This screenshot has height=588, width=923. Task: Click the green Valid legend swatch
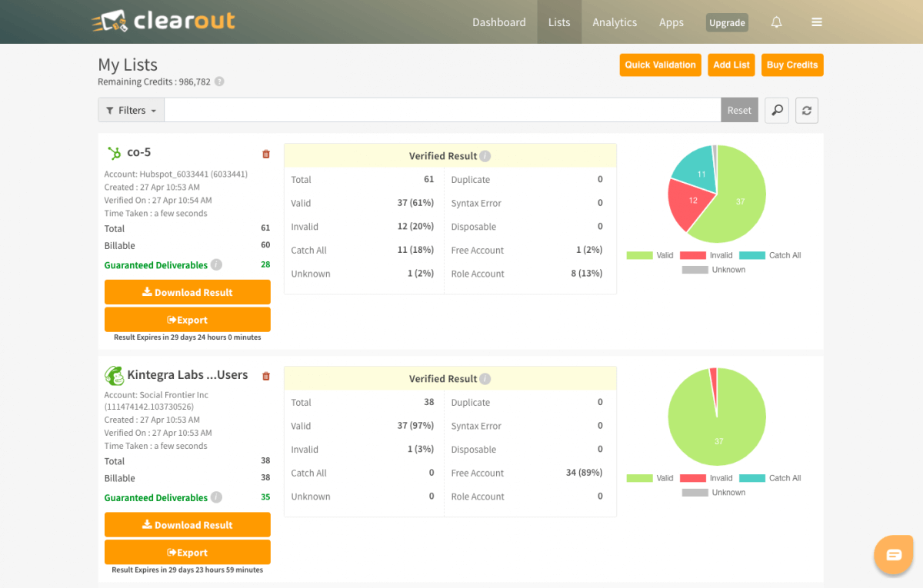(640, 254)
